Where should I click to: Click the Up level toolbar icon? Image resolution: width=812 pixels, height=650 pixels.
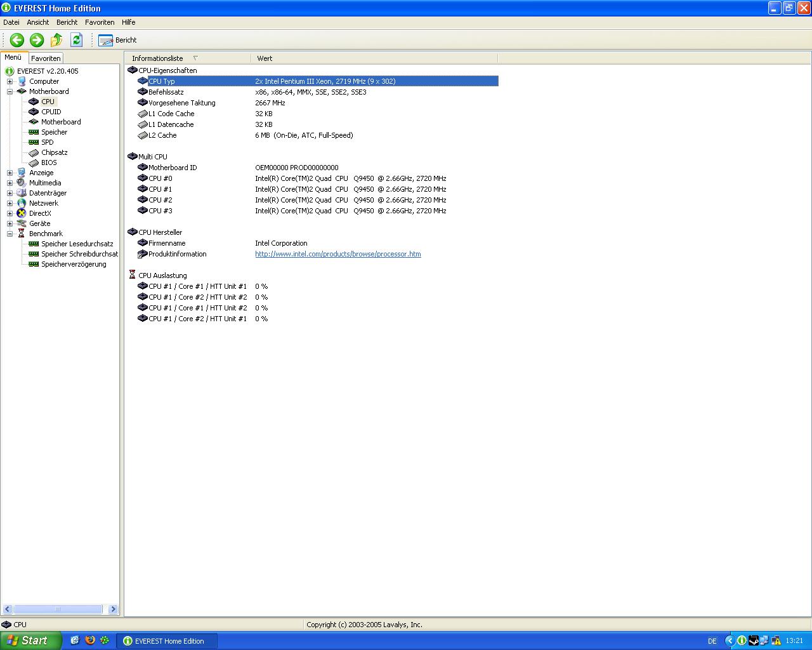click(x=56, y=40)
